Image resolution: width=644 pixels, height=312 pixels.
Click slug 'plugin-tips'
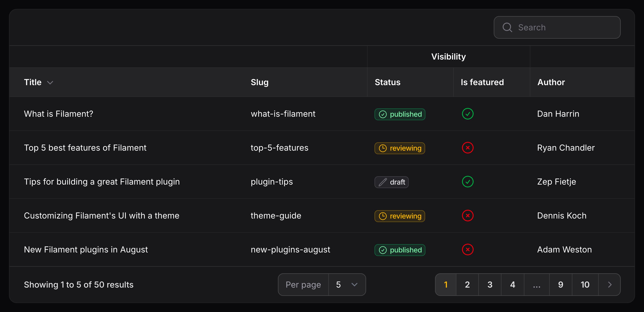click(x=272, y=182)
